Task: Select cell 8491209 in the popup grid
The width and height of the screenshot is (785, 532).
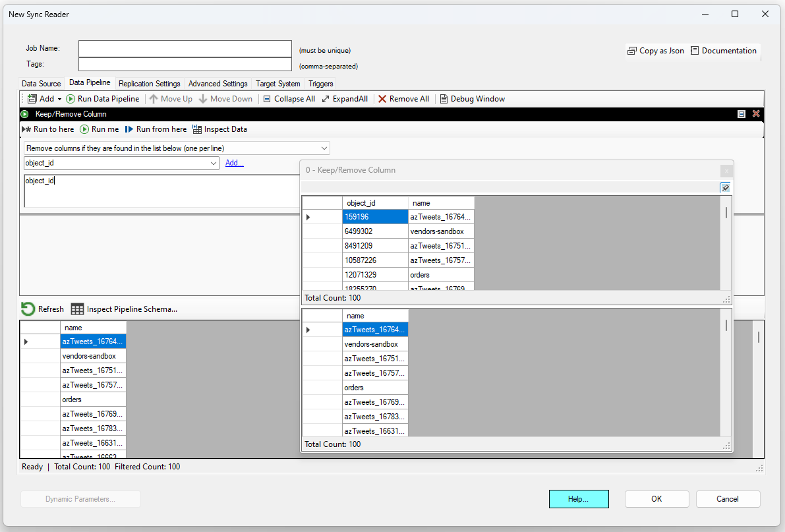Action: click(375, 246)
